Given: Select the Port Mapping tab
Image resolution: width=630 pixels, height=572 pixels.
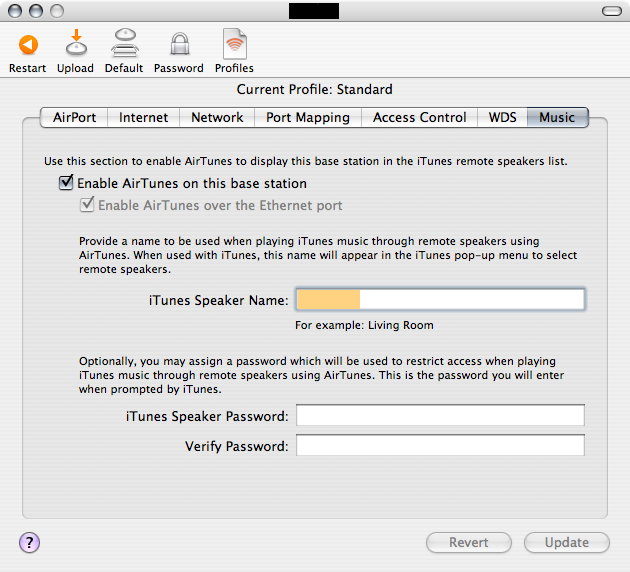Looking at the screenshot, I should [308, 117].
